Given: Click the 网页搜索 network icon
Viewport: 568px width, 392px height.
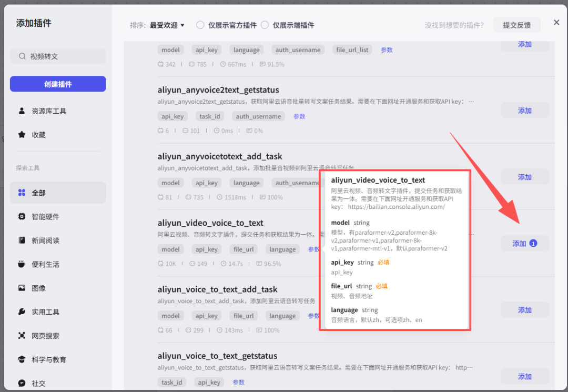Looking at the screenshot, I should [x=22, y=336].
